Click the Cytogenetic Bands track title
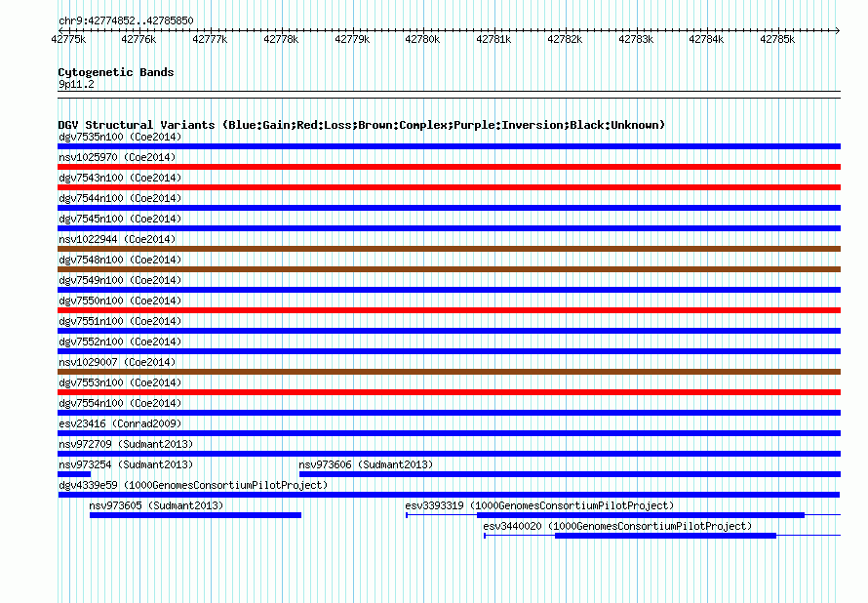868x603 pixels. [x=116, y=72]
